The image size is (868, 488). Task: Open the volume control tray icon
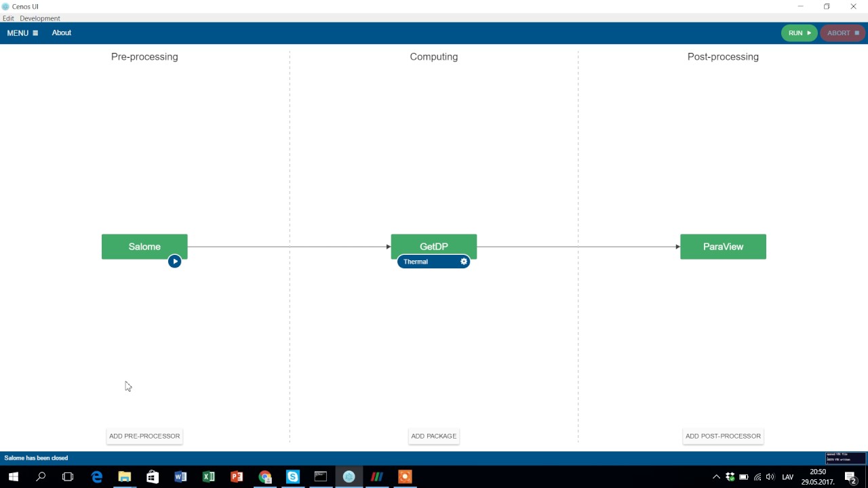tap(770, 477)
